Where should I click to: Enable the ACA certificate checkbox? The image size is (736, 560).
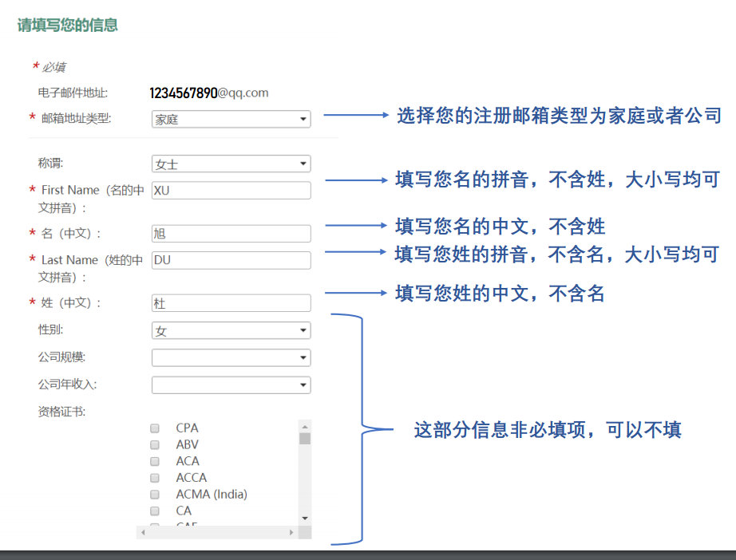[x=155, y=461]
